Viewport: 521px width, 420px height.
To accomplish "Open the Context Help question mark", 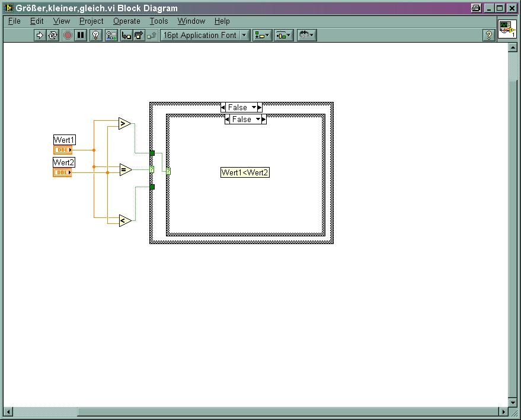I will pyautogui.click(x=488, y=36).
